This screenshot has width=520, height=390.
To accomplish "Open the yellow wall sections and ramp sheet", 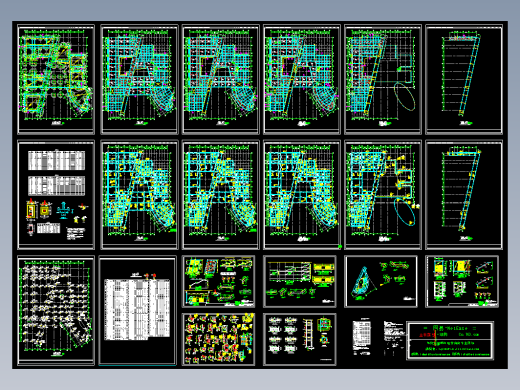I will tap(462, 281).
